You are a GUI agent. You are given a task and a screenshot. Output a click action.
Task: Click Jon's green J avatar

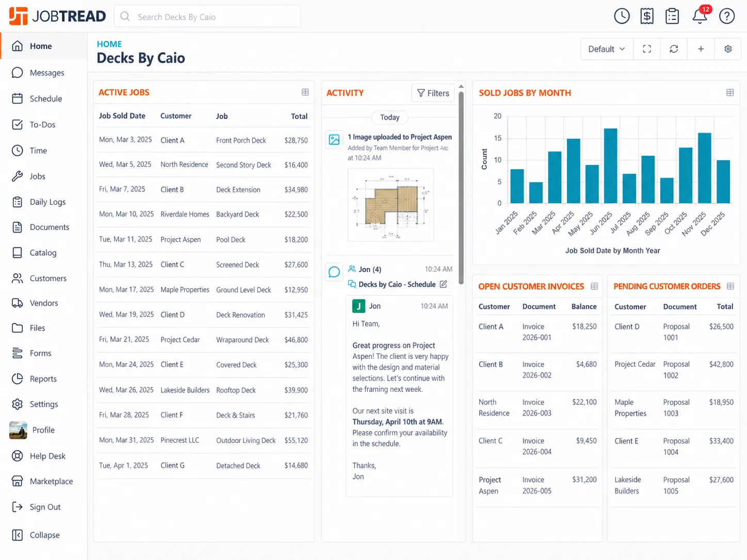click(359, 306)
